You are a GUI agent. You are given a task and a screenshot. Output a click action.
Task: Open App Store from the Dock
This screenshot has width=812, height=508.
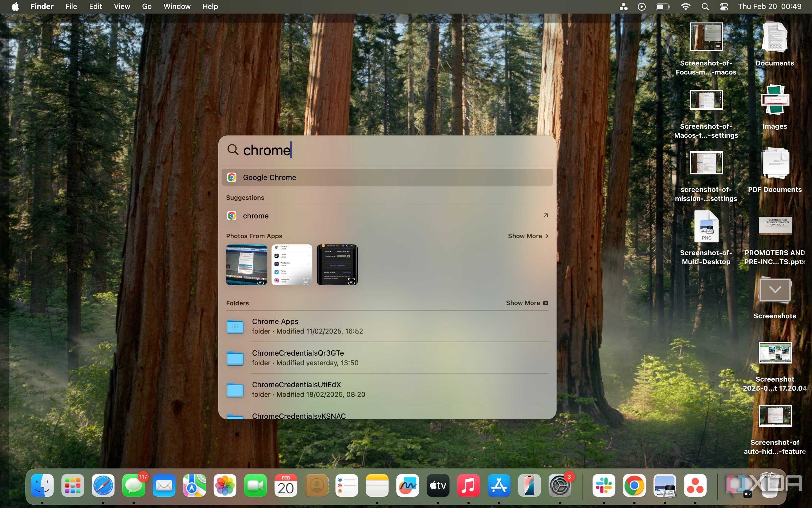(499, 485)
